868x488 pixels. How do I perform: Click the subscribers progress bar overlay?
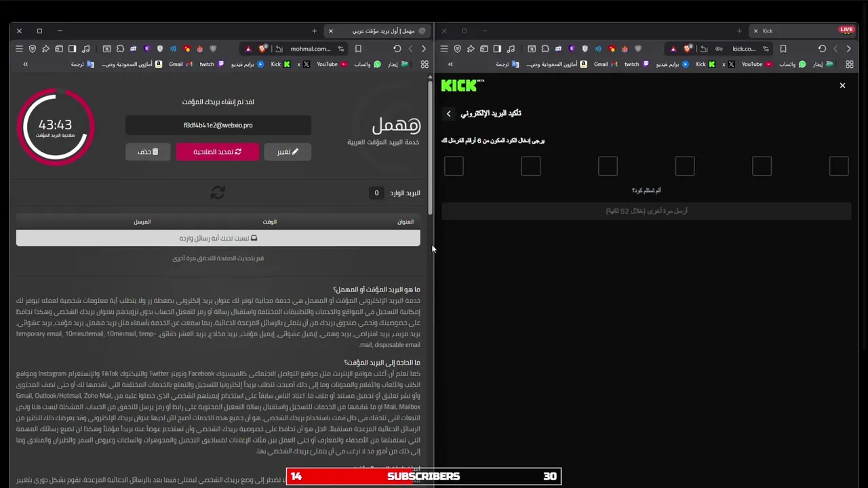coord(424,476)
